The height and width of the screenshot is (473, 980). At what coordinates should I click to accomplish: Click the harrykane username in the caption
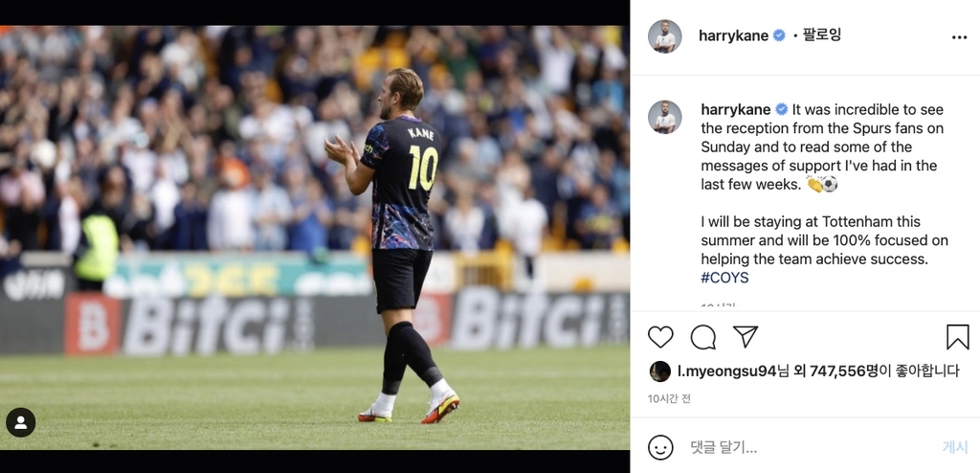[735, 110]
